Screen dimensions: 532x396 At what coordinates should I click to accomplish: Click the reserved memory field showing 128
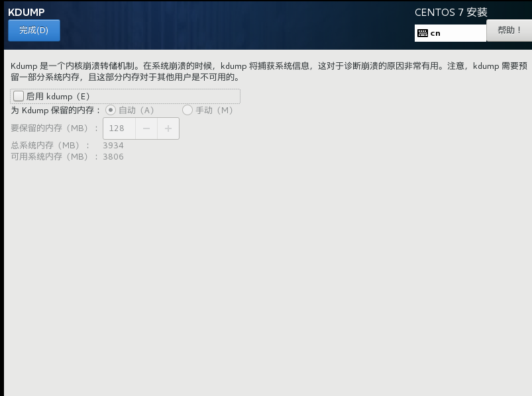coord(119,128)
